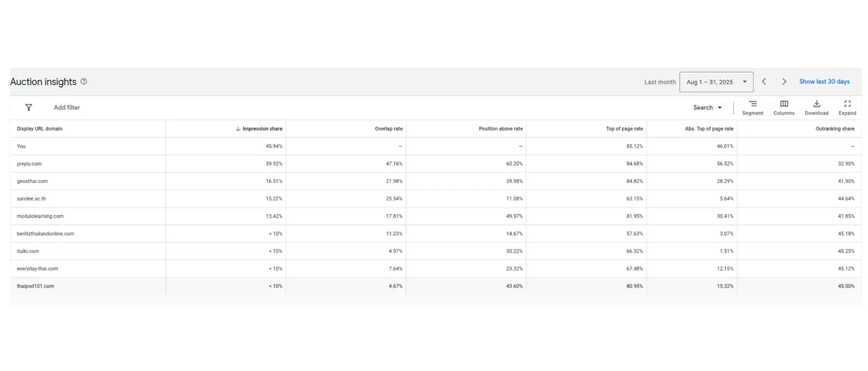Sort by Overlap rate column

tap(388, 129)
